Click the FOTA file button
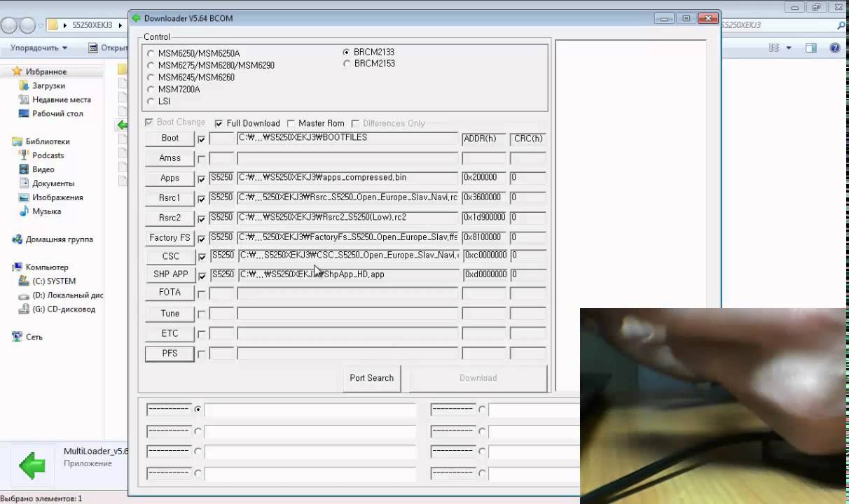This screenshot has height=504, width=849. 170,293
